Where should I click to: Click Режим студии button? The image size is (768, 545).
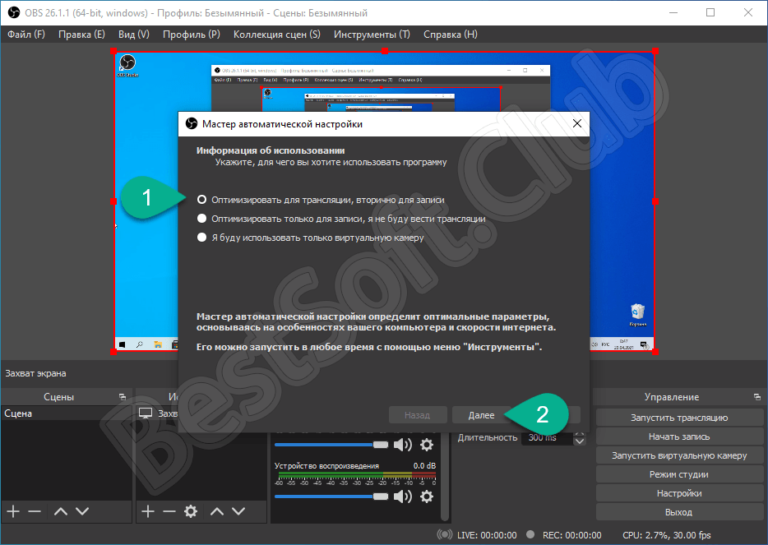coord(679,474)
